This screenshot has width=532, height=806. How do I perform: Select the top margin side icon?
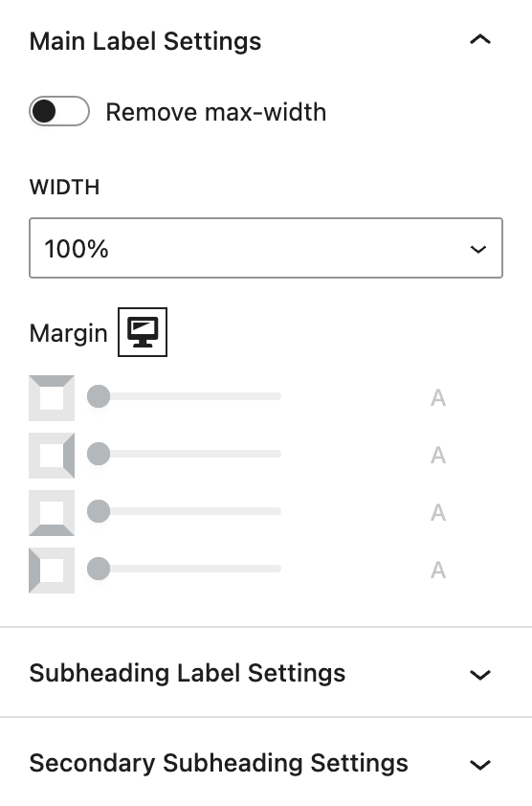pyautogui.click(x=52, y=398)
